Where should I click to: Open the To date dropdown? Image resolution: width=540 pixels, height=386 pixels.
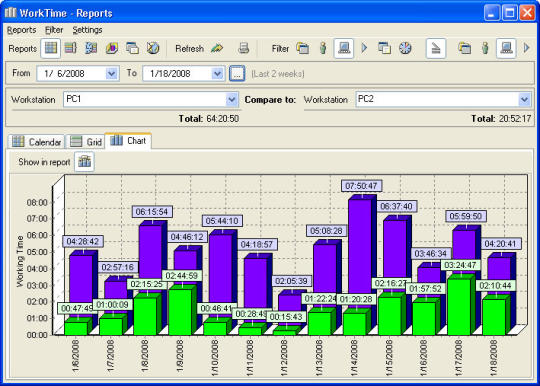click(x=217, y=73)
